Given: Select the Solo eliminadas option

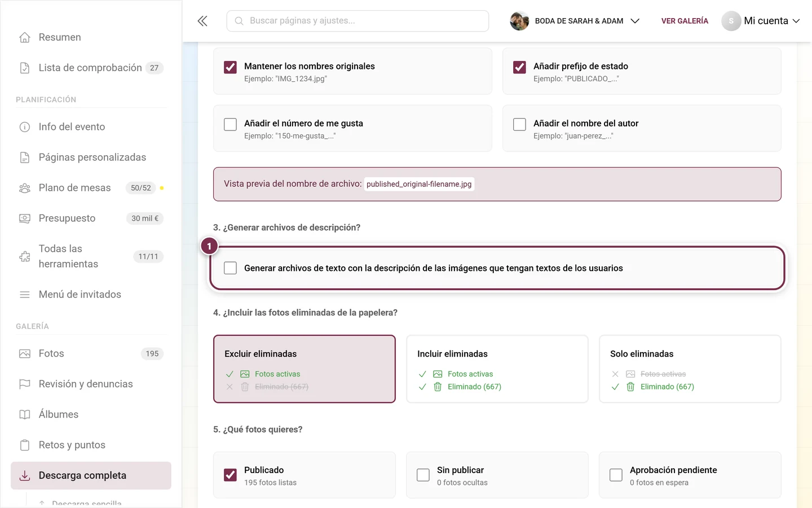Looking at the screenshot, I should pyautogui.click(x=690, y=369).
